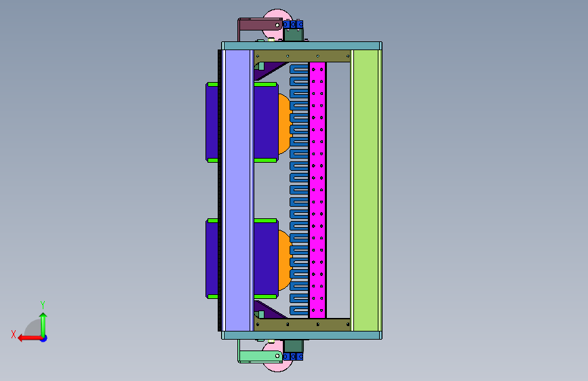
Task: Select the bottom teal horizontal frame bar
Action: 302,336
